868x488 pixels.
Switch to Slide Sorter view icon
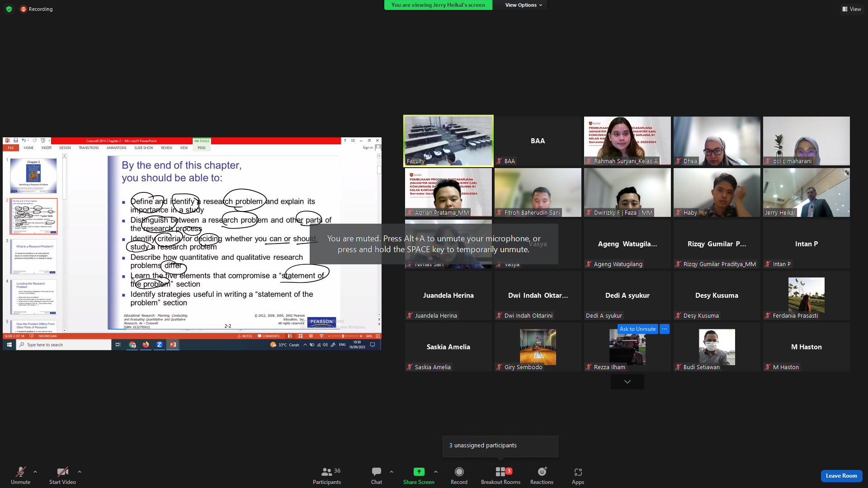300,336
